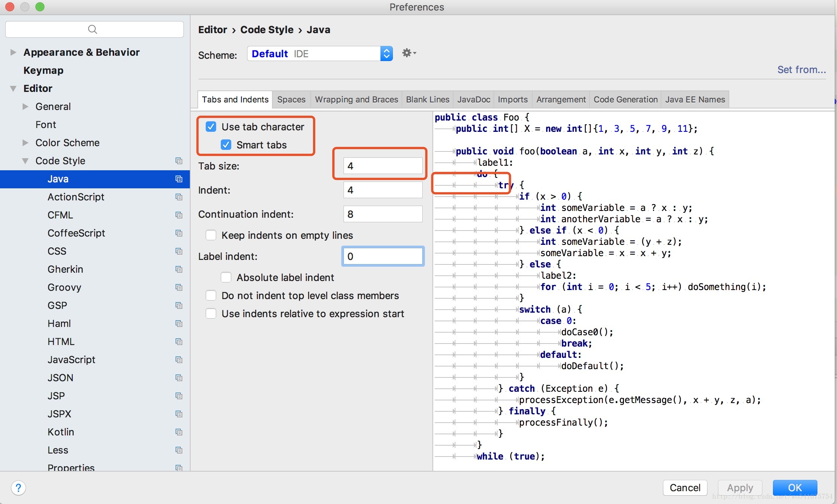Click the copy icon beside Gherkin
837x504 pixels.
(179, 269)
